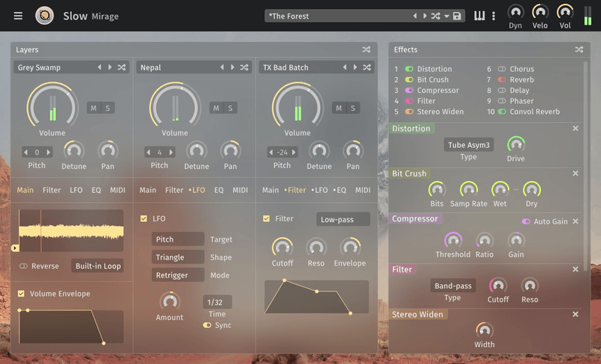Screen dimensions: 601x364
Task: Go to next sample for Nepal layer
Action: tap(232, 68)
